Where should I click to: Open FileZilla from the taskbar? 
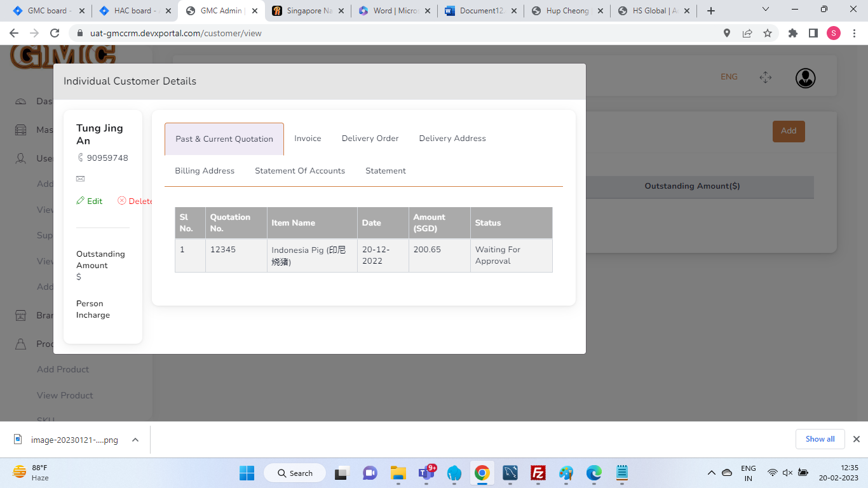click(538, 473)
